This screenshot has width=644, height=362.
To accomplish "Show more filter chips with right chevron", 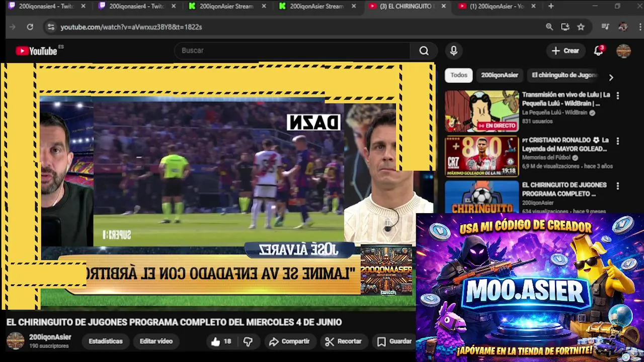I will [x=611, y=77].
